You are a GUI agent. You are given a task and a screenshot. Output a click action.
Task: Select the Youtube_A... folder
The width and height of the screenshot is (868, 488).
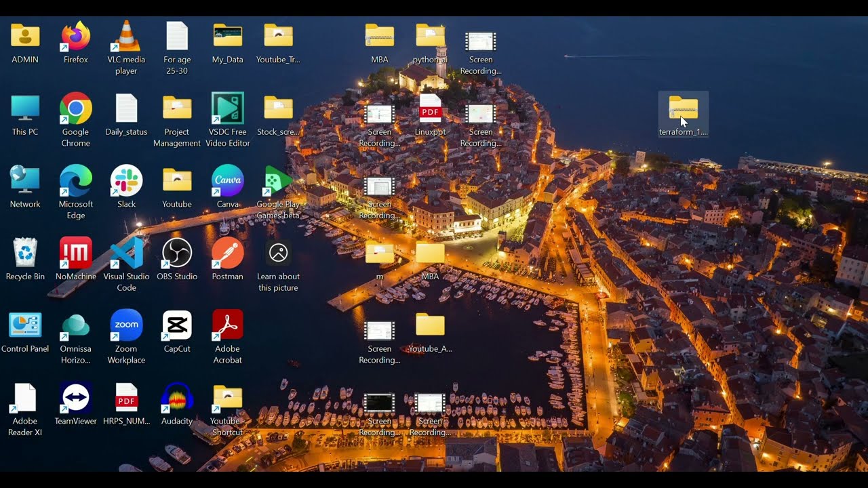[x=430, y=332]
